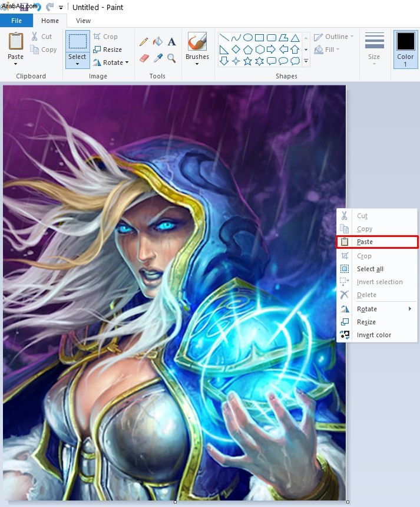The height and width of the screenshot is (507, 420).
Task: Click the ribbon Copy button
Action: click(44, 50)
